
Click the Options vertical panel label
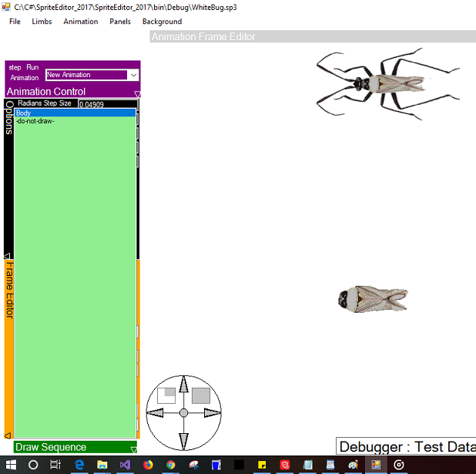pos(9,118)
